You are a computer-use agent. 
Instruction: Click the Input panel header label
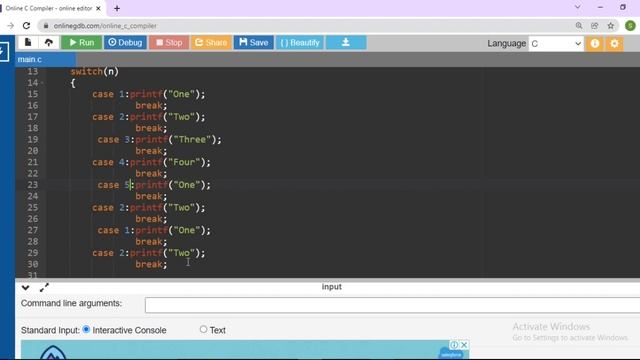click(331, 287)
